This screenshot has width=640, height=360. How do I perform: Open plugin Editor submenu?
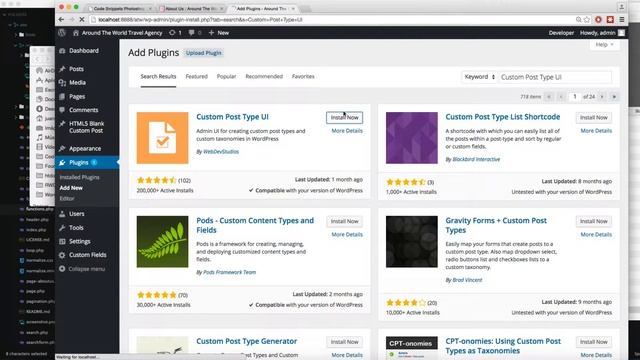pyautogui.click(x=67, y=198)
